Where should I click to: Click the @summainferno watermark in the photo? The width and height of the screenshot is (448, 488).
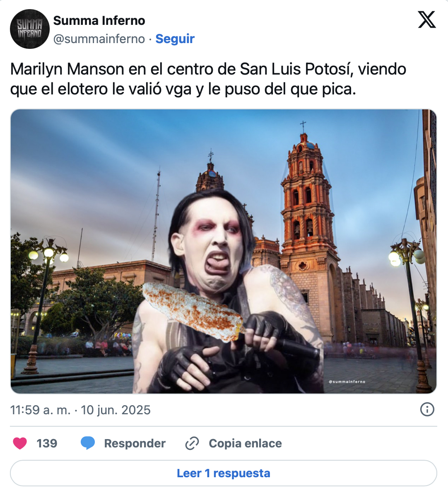[x=347, y=382]
